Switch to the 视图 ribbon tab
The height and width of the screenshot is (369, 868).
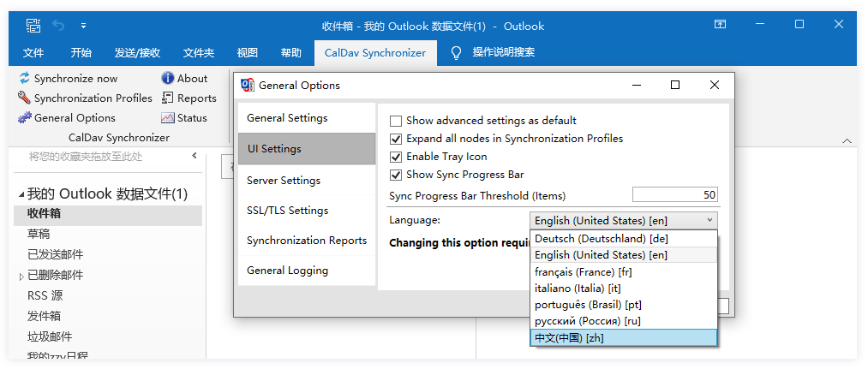pyautogui.click(x=248, y=53)
